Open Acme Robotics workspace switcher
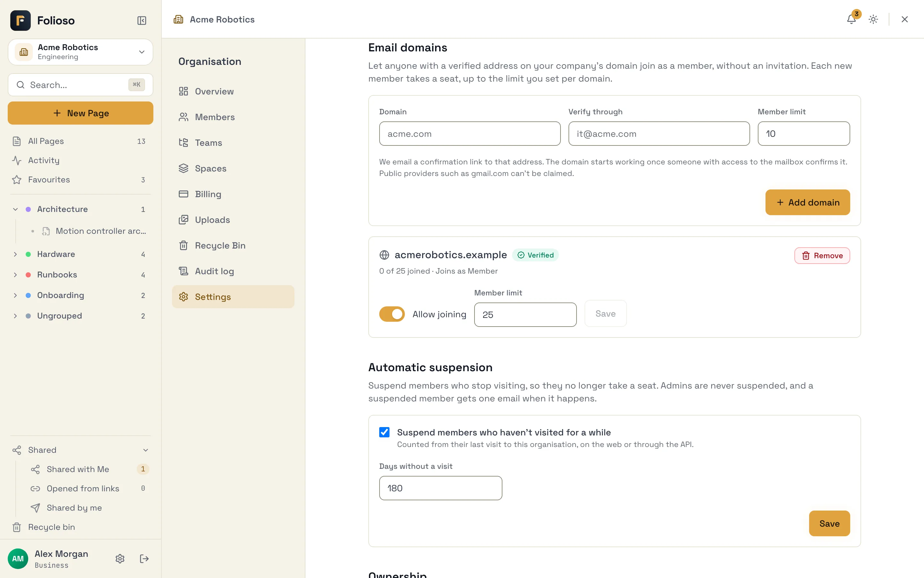Screen dimensions: 924x578 [x=80, y=52]
